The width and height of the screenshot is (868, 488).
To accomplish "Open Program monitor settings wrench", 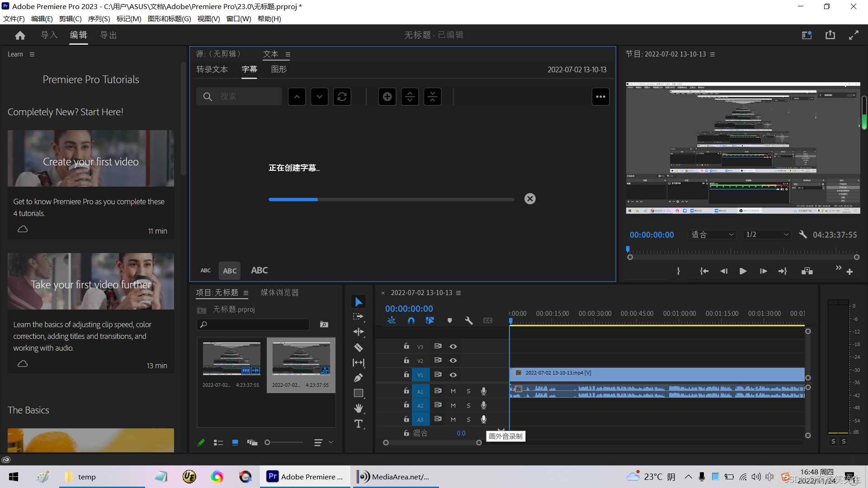I will click(803, 235).
